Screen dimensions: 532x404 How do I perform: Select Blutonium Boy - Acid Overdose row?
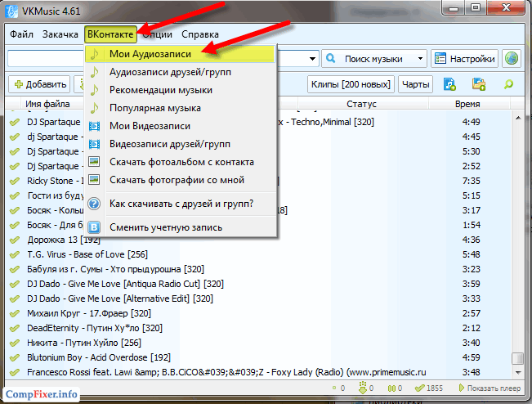tap(258, 357)
